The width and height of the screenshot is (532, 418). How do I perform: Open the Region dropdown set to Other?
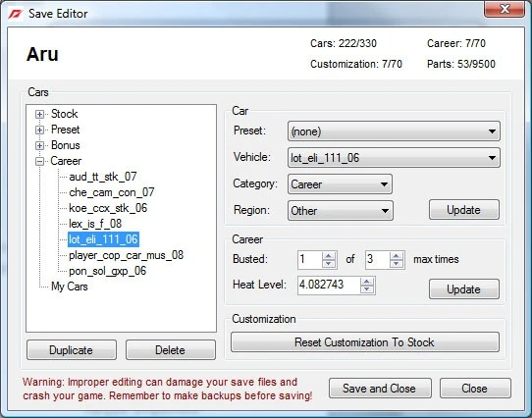pyautogui.click(x=341, y=211)
